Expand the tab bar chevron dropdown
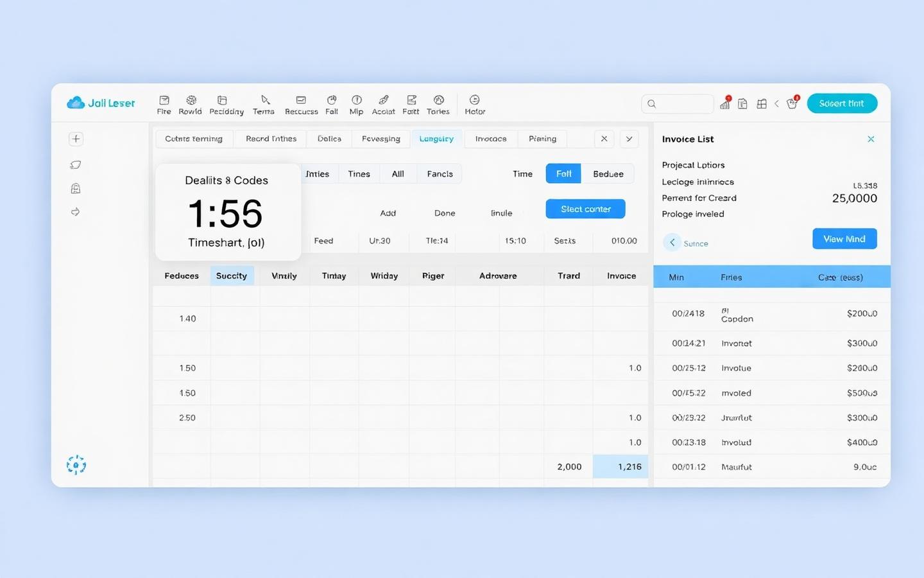924x578 pixels. click(x=629, y=139)
